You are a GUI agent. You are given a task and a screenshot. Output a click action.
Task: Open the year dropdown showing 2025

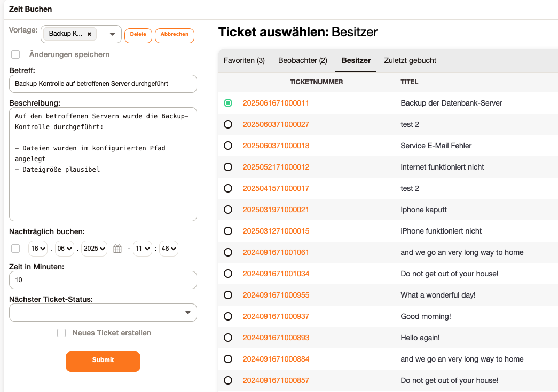[94, 249]
